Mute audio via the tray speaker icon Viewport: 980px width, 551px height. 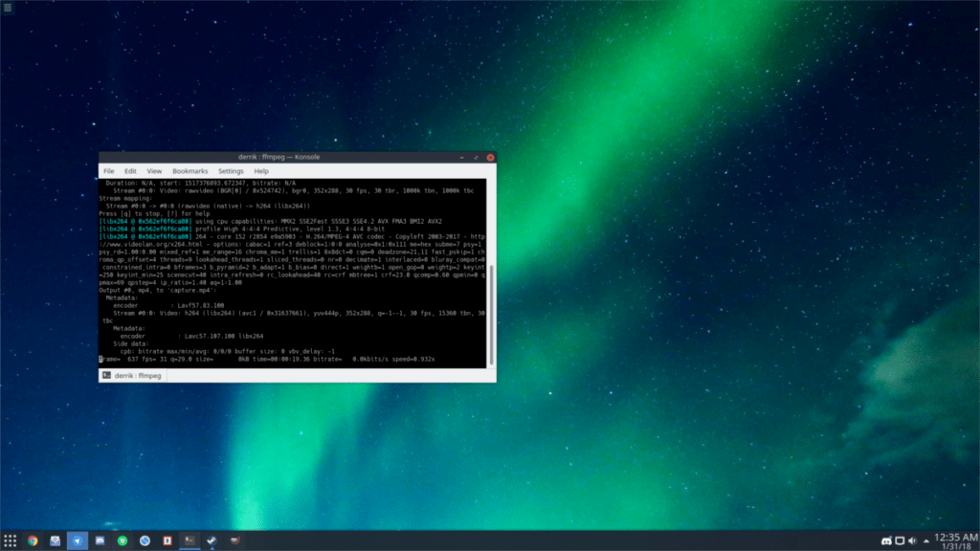(912, 540)
